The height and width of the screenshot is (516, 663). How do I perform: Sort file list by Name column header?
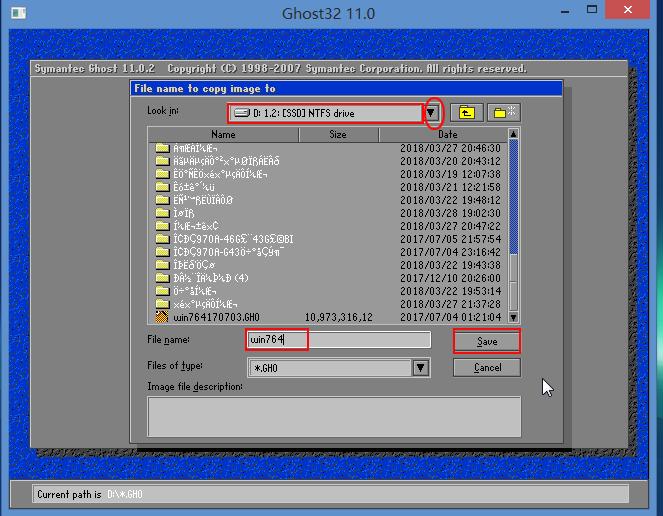(x=223, y=134)
